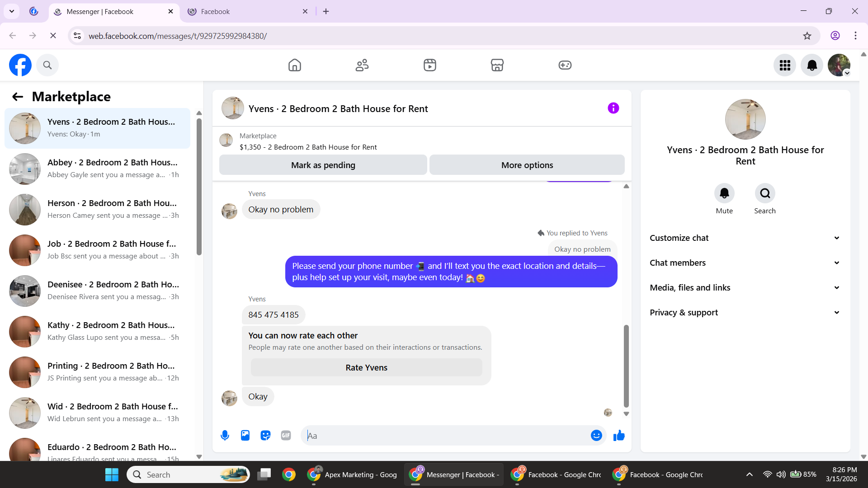
Task: Open the Facebook menu grid icon
Action: [x=785, y=65]
